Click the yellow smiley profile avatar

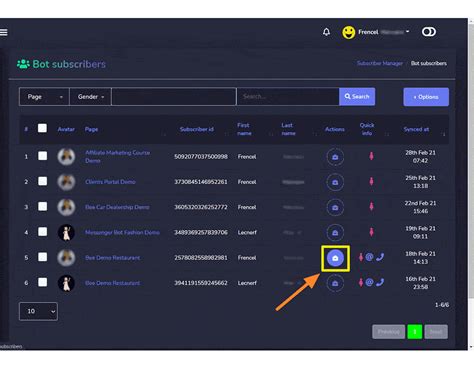[349, 32]
